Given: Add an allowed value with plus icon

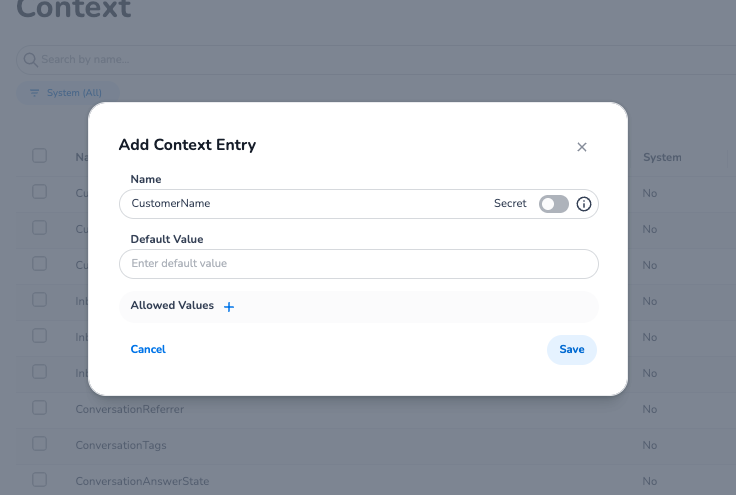Looking at the screenshot, I should (x=229, y=307).
